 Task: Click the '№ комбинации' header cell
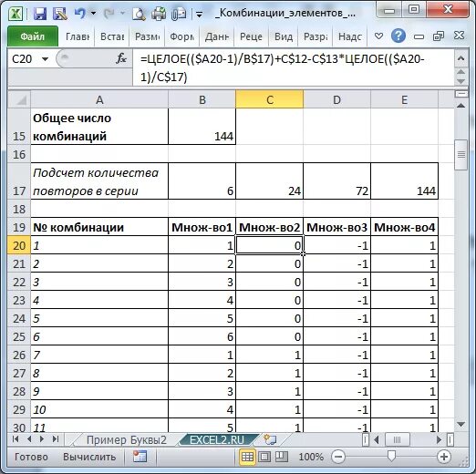99,227
